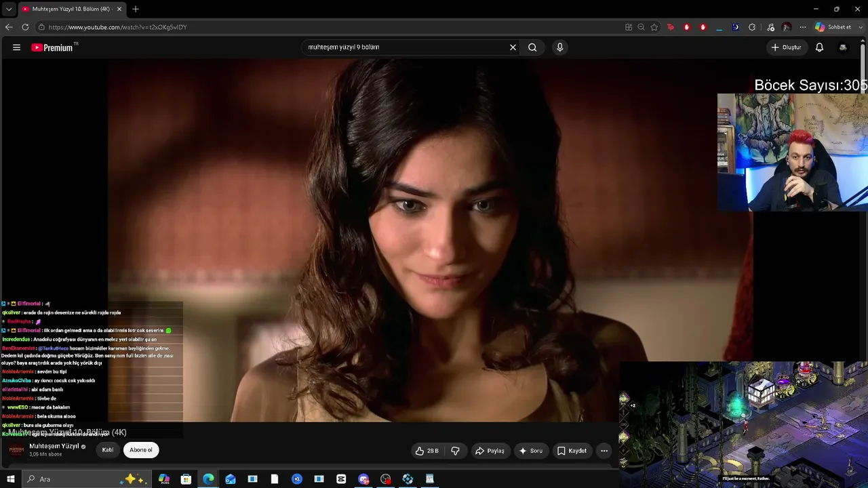Screen dimensions: 868x488
Task: Expand the Sohbet et dropdown arrow
Action: coord(861,27)
